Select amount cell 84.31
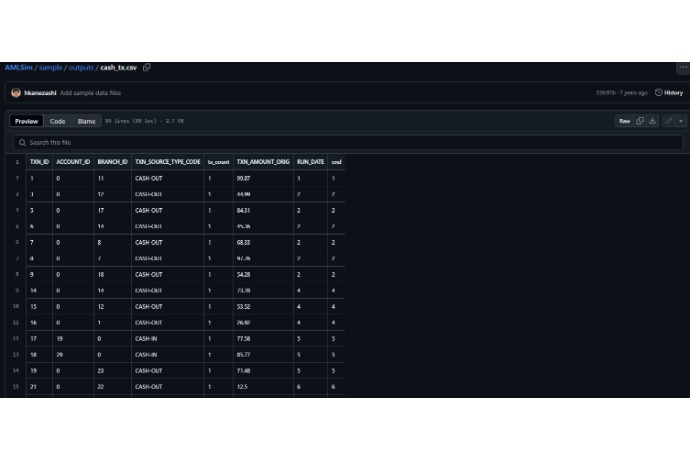 pos(263,210)
